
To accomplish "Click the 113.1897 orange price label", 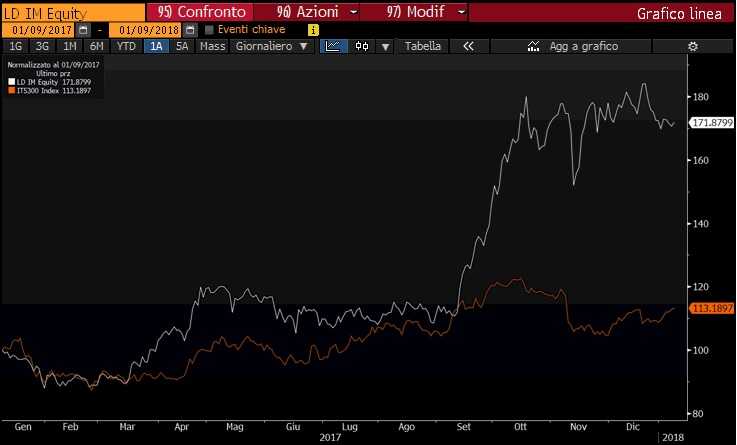I will (713, 308).
